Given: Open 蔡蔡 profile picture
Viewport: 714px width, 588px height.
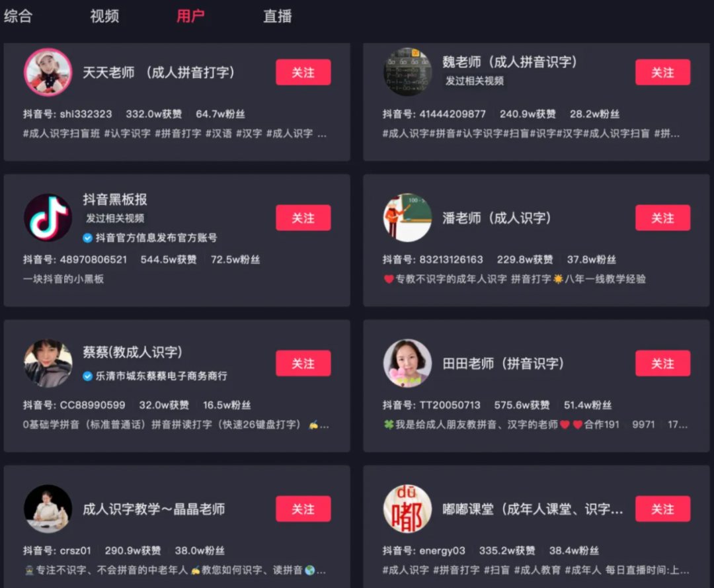Looking at the screenshot, I should tap(48, 363).
